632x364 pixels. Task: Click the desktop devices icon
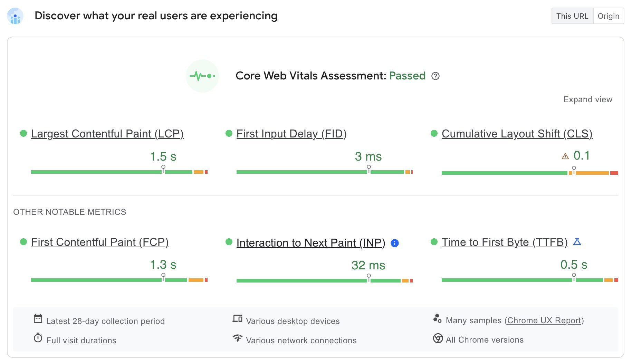[237, 318]
